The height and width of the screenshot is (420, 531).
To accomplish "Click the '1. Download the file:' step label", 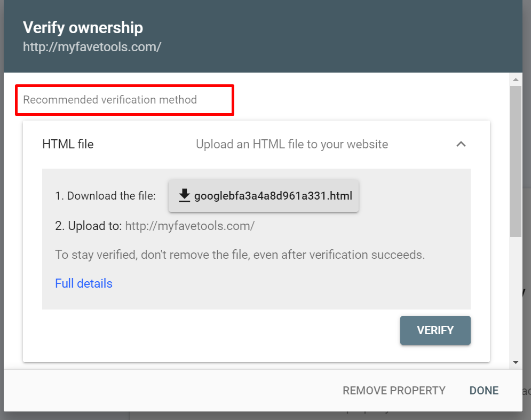I will coord(105,196).
